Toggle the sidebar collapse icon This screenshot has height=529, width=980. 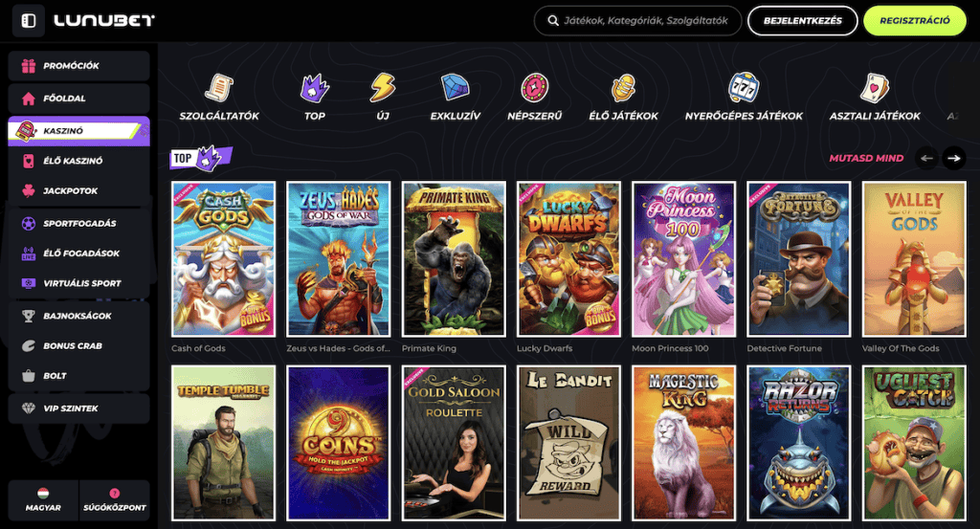point(28,20)
